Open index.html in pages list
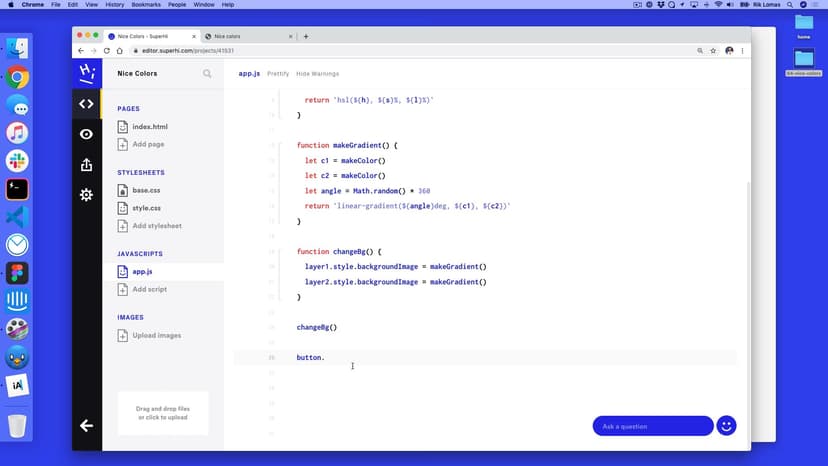This screenshot has height=466, width=828. pyautogui.click(x=149, y=127)
